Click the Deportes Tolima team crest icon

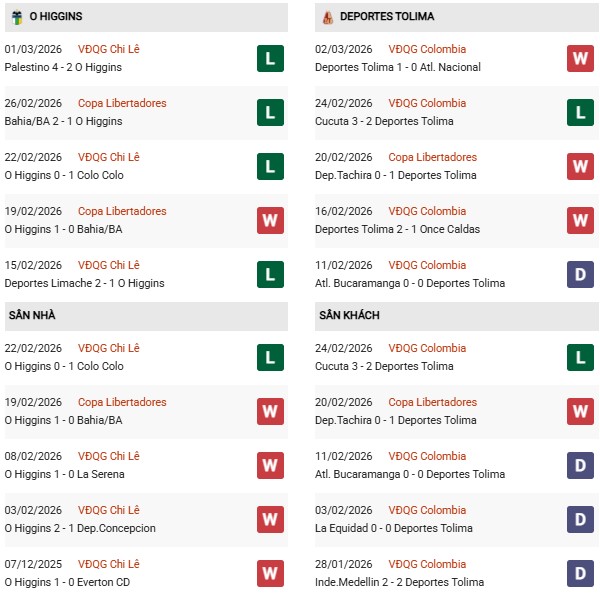[327, 17]
